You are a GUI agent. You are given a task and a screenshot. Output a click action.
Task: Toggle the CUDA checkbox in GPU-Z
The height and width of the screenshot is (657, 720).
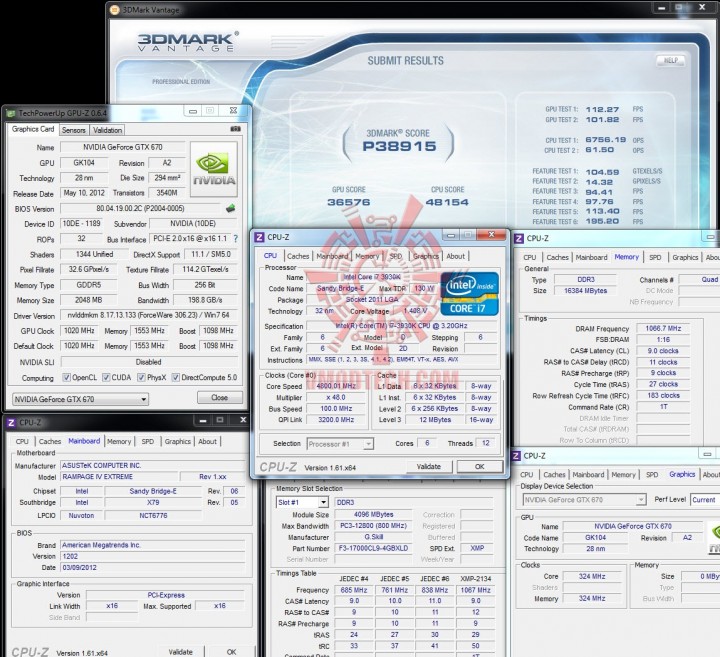(106, 377)
